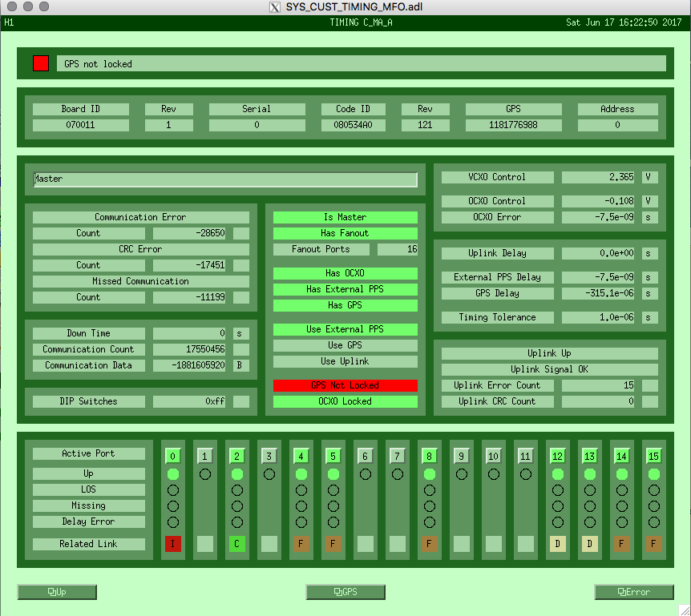The height and width of the screenshot is (616, 691).
Task: Click the F related link of port 4
Action: click(x=301, y=544)
